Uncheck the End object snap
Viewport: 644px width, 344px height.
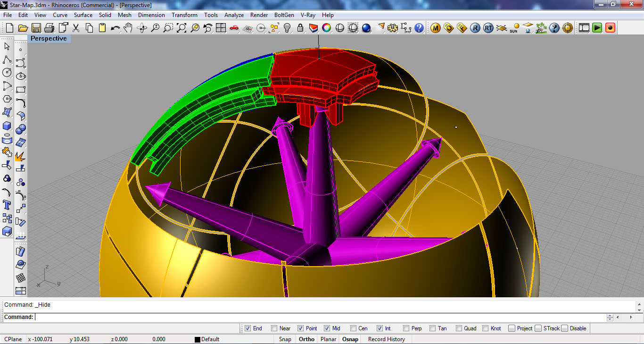248,328
